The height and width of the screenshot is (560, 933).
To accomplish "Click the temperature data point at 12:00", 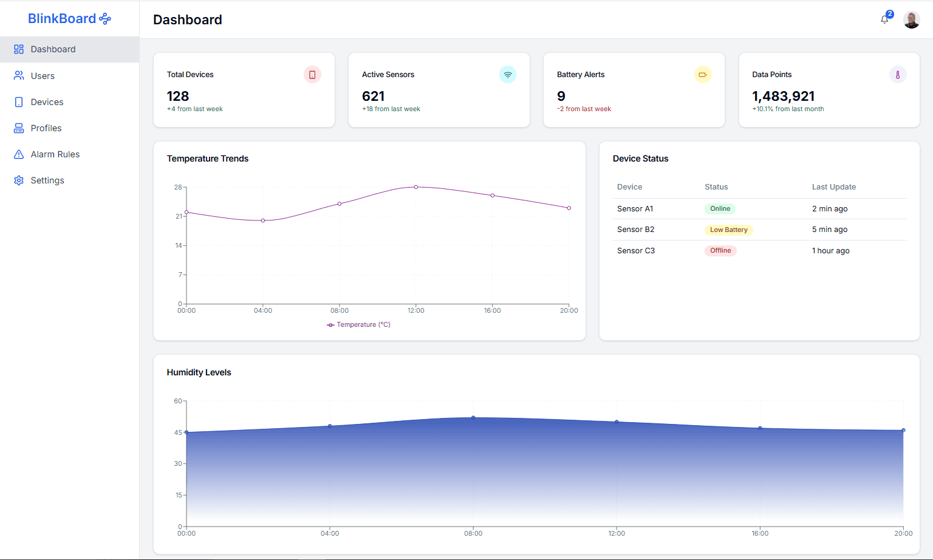I will pyautogui.click(x=416, y=187).
